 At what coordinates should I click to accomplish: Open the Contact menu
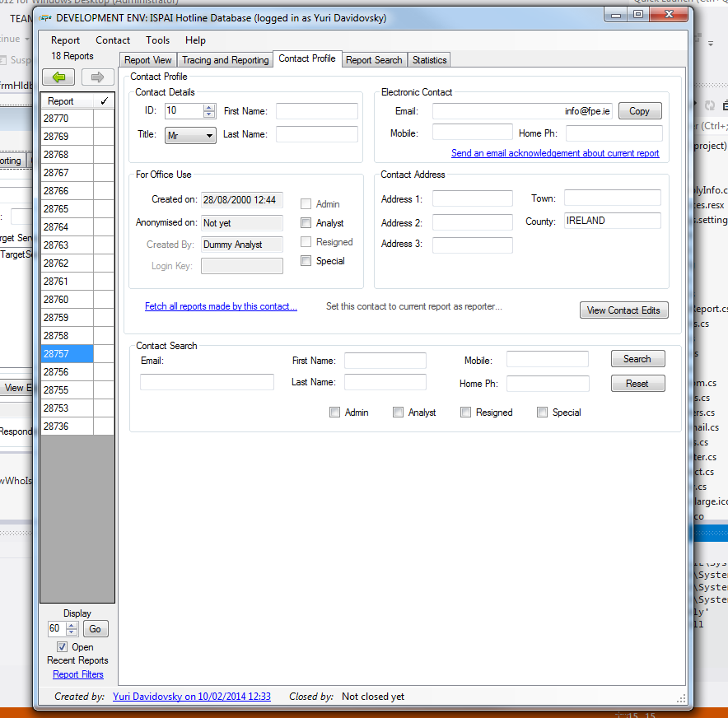click(x=113, y=40)
